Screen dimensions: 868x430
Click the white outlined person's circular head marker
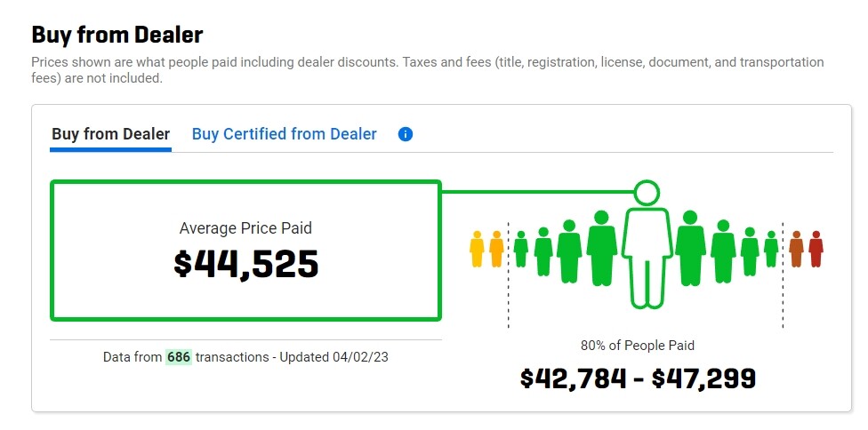tap(647, 191)
